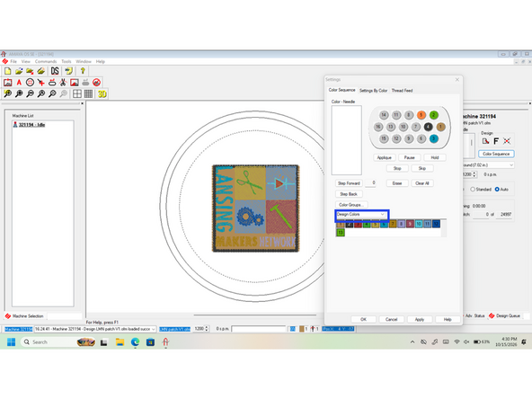Switch to the Settings By Color tab
The height and width of the screenshot is (399, 532).
click(373, 91)
